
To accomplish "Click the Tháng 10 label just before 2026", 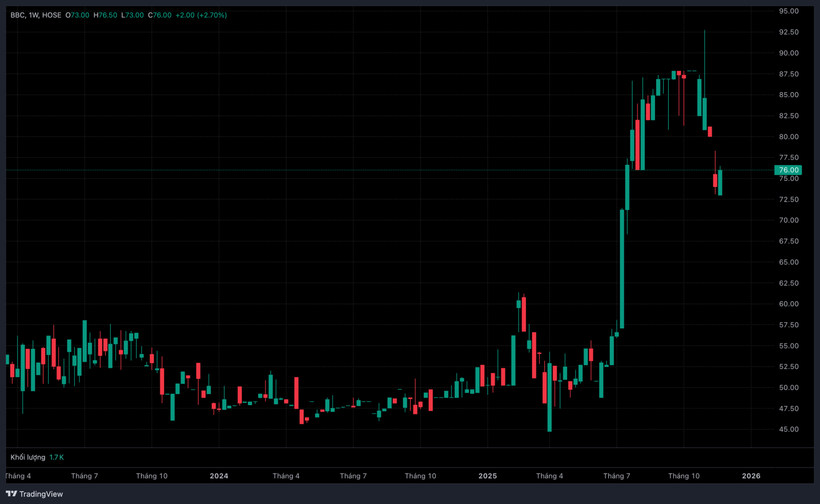I will click(x=684, y=476).
